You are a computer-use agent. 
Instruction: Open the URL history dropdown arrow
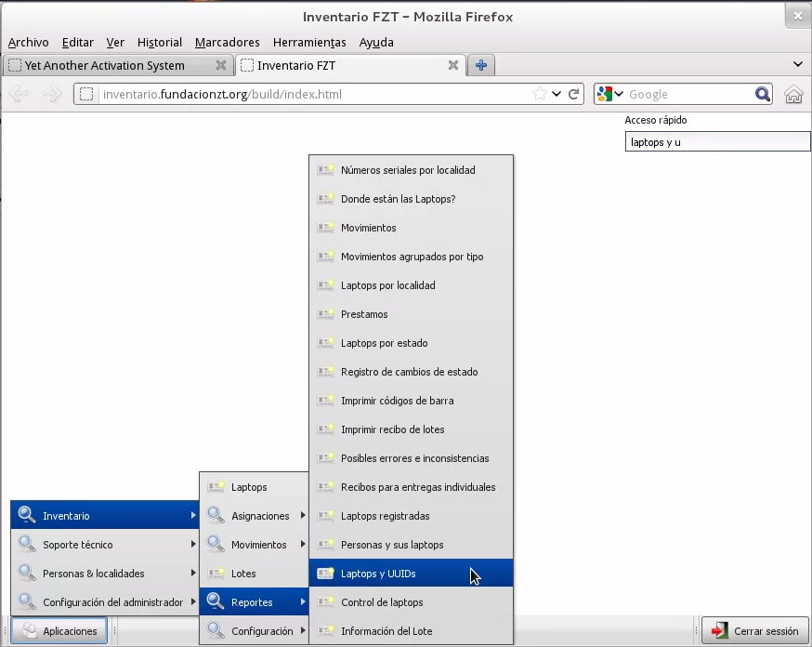click(x=557, y=94)
